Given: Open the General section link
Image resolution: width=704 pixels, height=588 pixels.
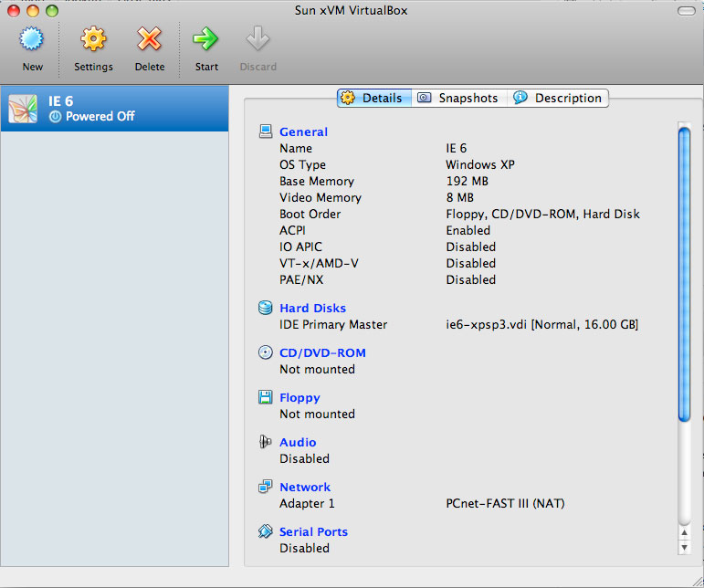Looking at the screenshot, I should [x=303, y=132].
